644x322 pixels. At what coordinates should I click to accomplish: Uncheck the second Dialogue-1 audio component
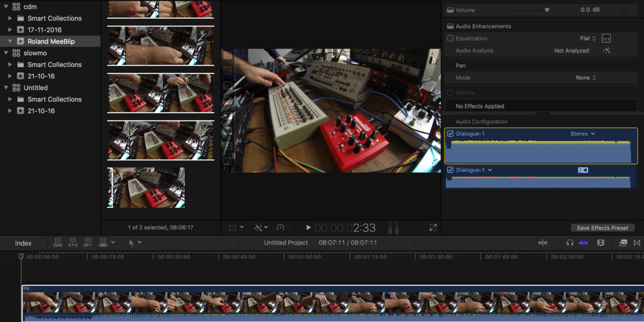pos(450,170)
